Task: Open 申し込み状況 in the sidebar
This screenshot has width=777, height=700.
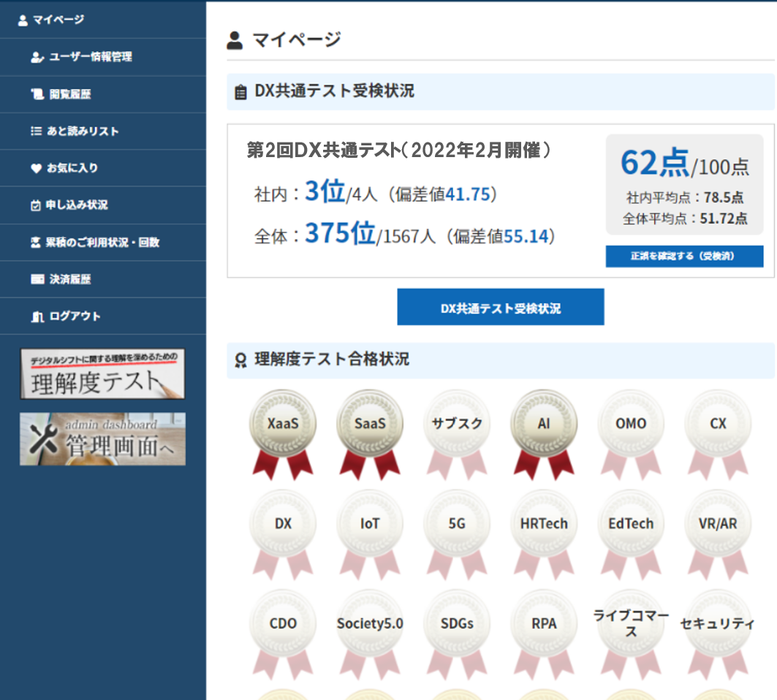Action: pyautogui.click(x=102, y=205)
